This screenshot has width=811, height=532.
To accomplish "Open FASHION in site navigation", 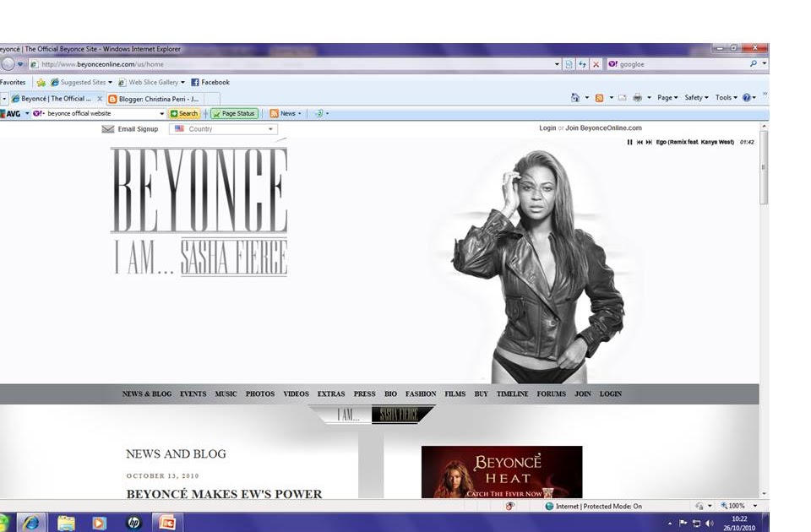I will (421, 394).
